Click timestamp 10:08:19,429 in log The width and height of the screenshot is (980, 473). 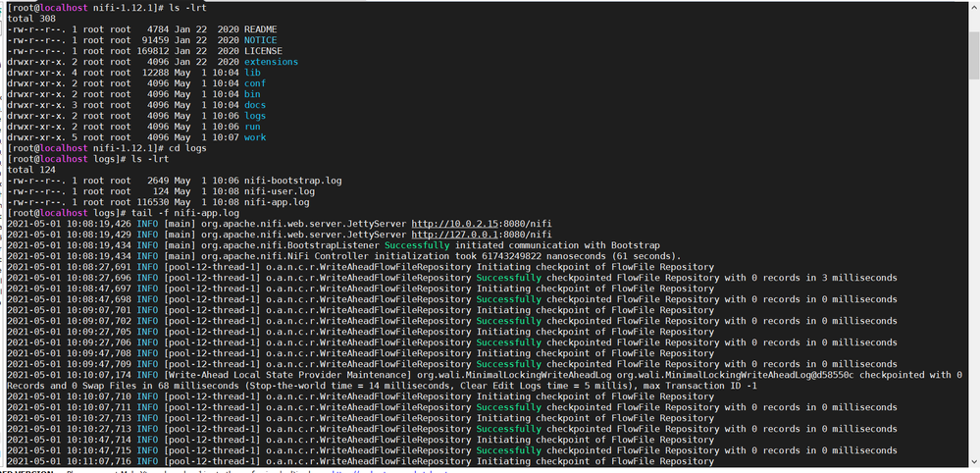(x=99, y=235)
